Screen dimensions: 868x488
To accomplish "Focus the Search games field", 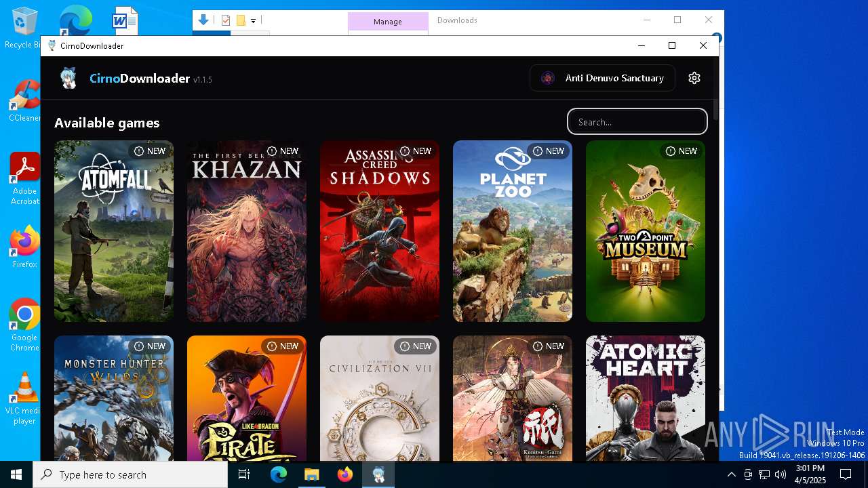I will [637, 122].
